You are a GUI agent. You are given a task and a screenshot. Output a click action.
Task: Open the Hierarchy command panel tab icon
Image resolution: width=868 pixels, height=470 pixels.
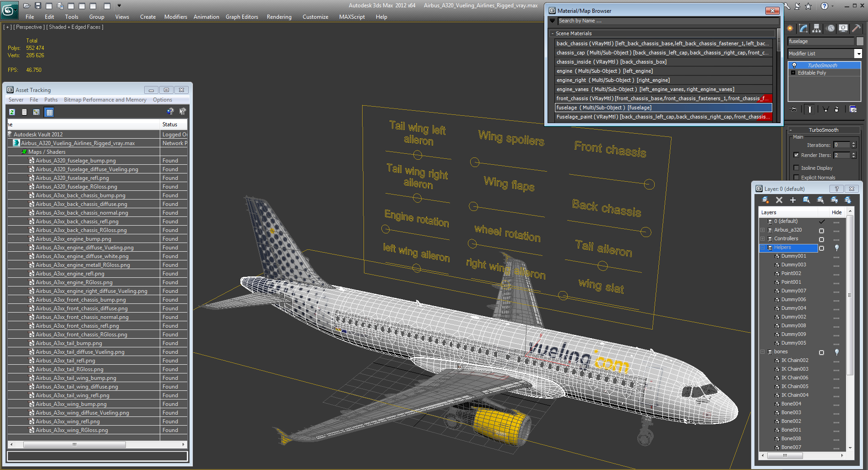816,28
